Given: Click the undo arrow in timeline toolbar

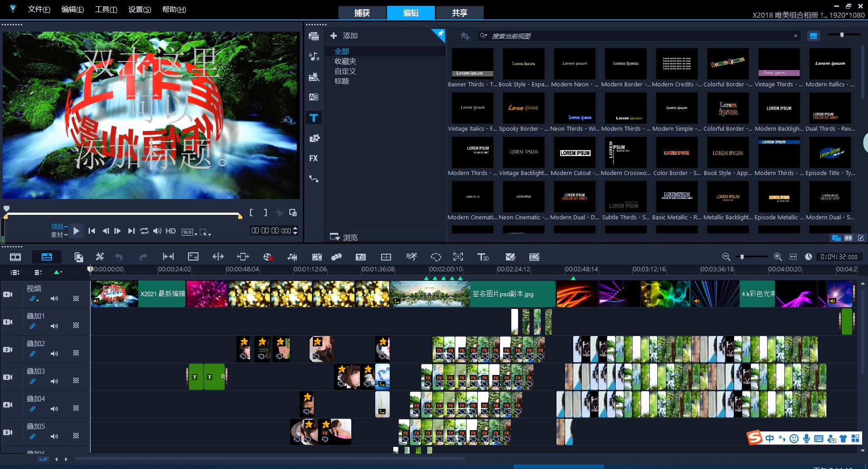Looking at the screenshot, I should (x=119, y=257).
